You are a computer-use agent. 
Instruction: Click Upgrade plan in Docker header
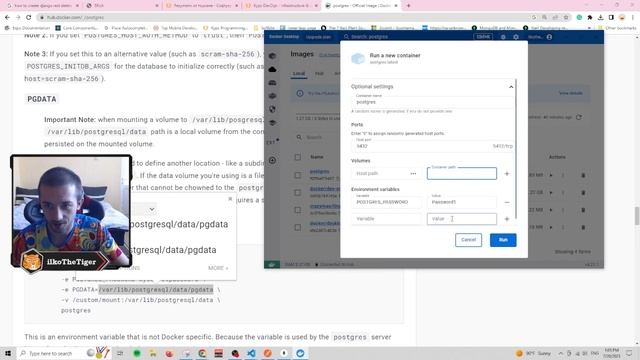[x=318, y=37]
